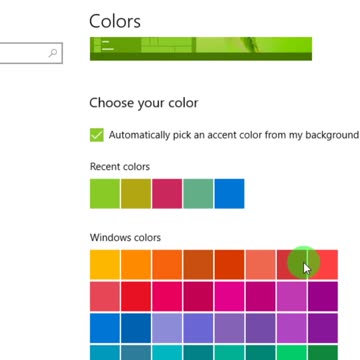Pick the raspberry swatch in Recent colors

[x=167, y=194]
